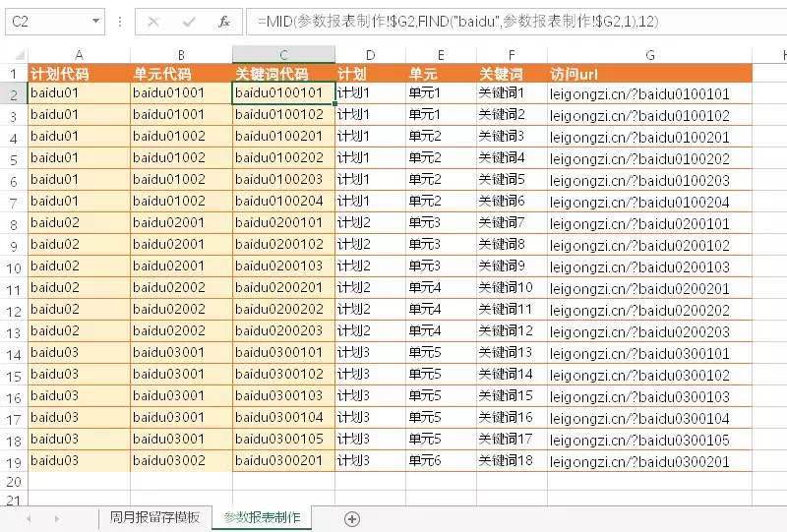Cancel the formula edit with the X icon
Viewport: 787px width, 532px height.
click(153, 21)
